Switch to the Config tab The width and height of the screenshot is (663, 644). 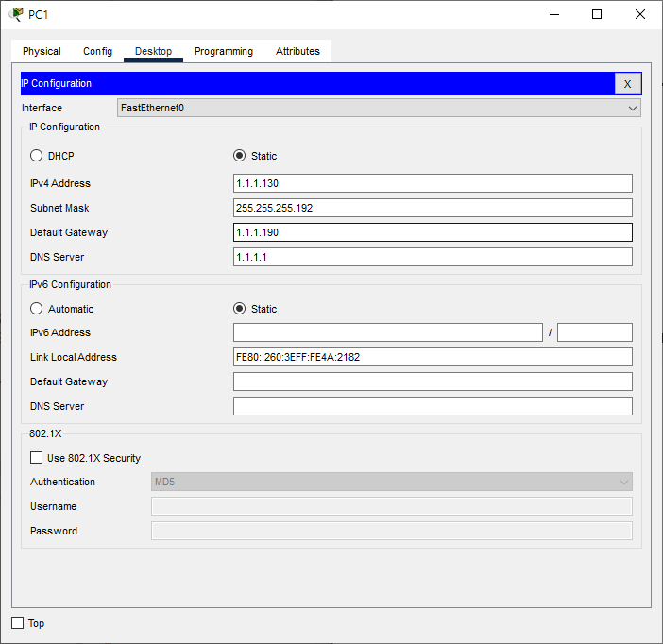tap(97, 51)
